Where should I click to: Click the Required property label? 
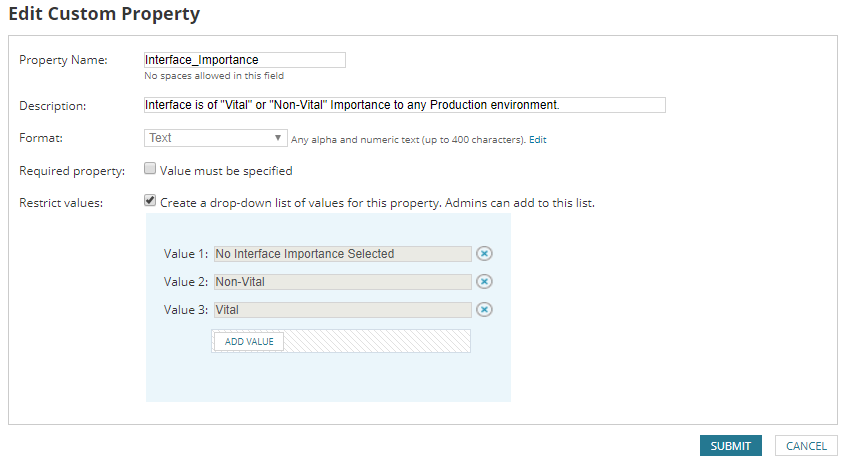(72, 171)
